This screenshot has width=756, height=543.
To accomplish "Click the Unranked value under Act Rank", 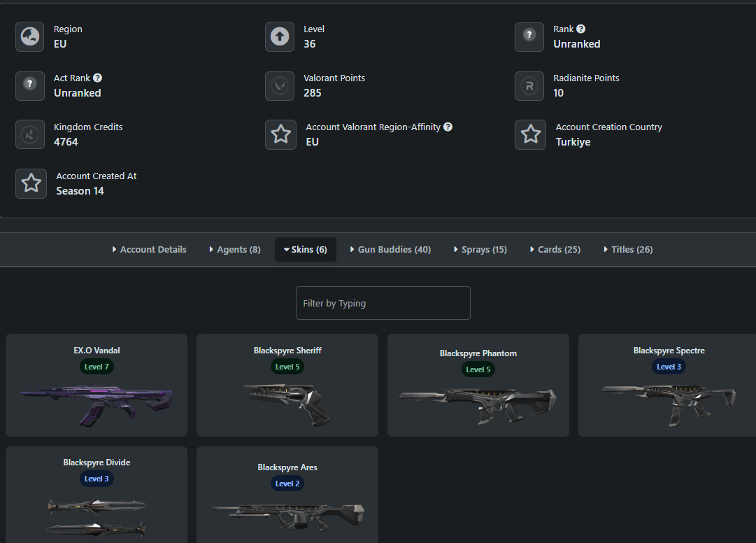I will [x=77, y=93].
